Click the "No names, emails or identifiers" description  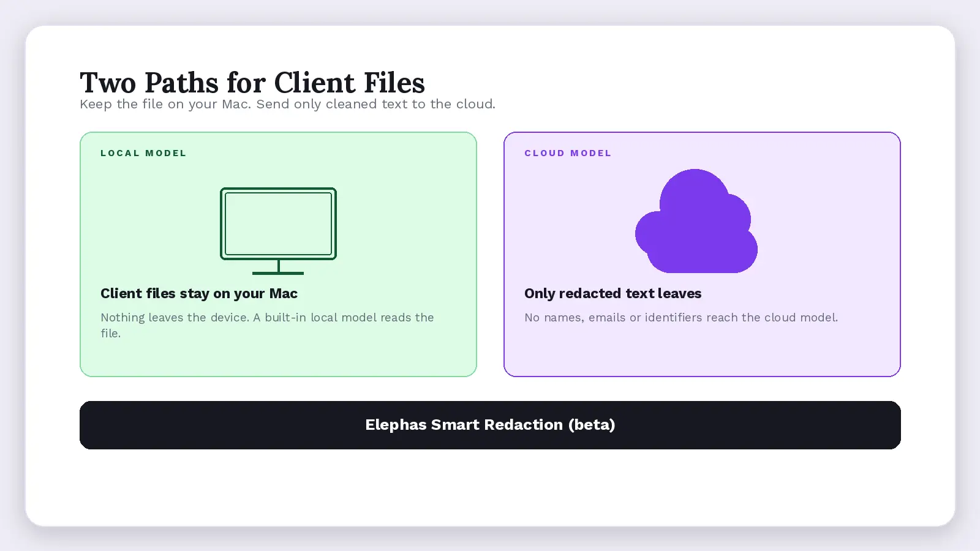681,317
